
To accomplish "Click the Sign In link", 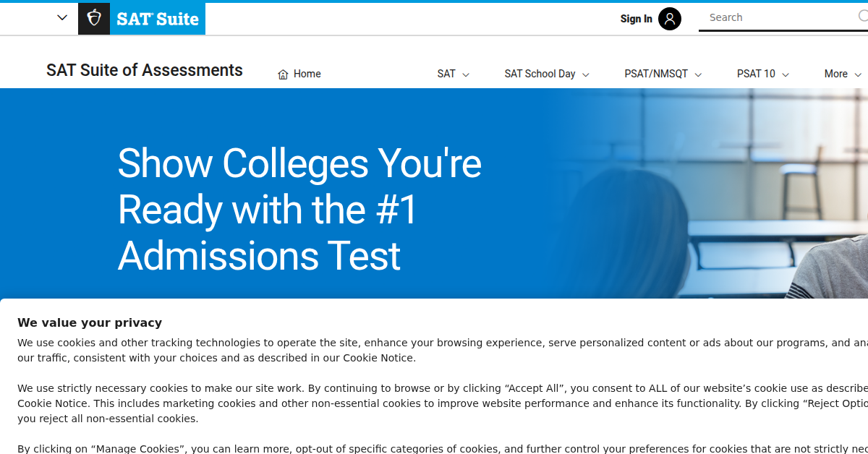I will pyautogui.click(x=636, y=19).
